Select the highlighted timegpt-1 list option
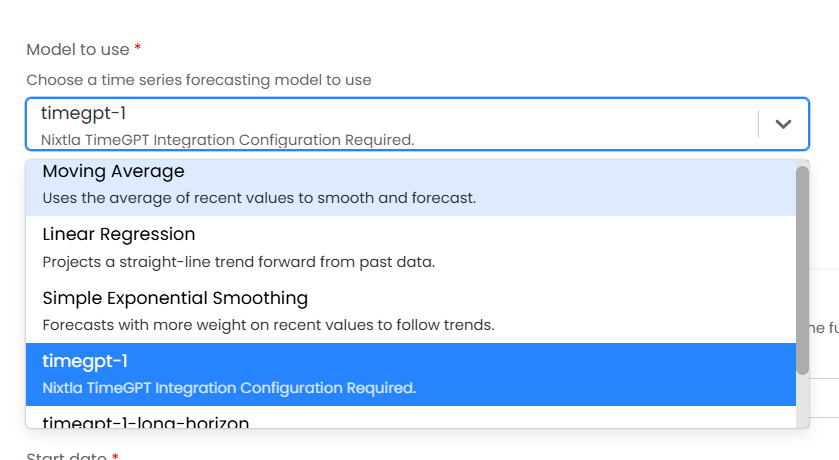Screen dimensions: 839x460 click(x=85, y=361)
